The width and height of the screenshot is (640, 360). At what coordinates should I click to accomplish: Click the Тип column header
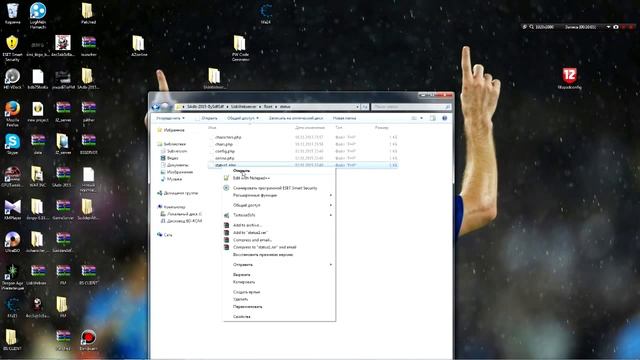340,128
